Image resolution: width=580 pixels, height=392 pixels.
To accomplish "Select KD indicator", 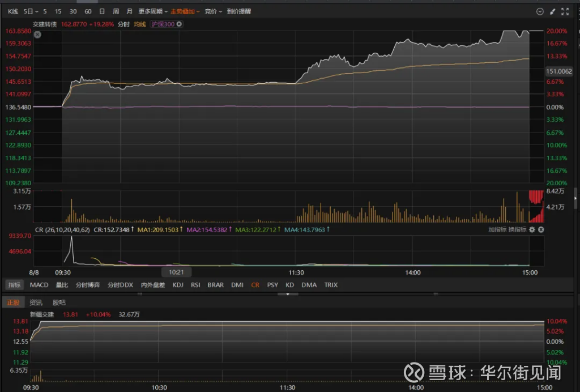I will tap(289, 285).
